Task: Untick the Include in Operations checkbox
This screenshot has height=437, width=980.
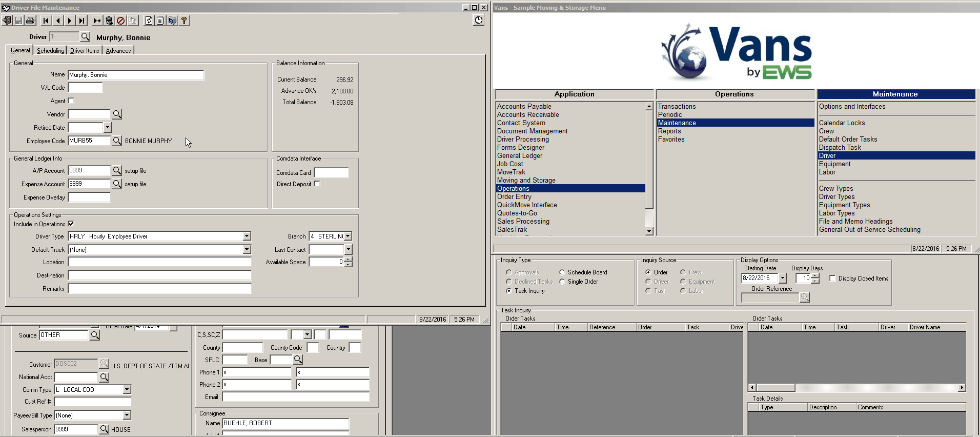Action: coord(71,224)
